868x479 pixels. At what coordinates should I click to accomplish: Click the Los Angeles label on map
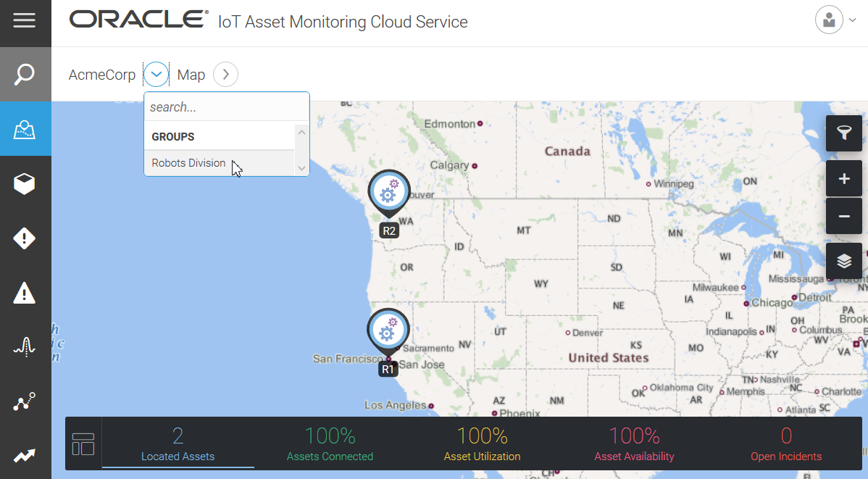tap(396, 405)
